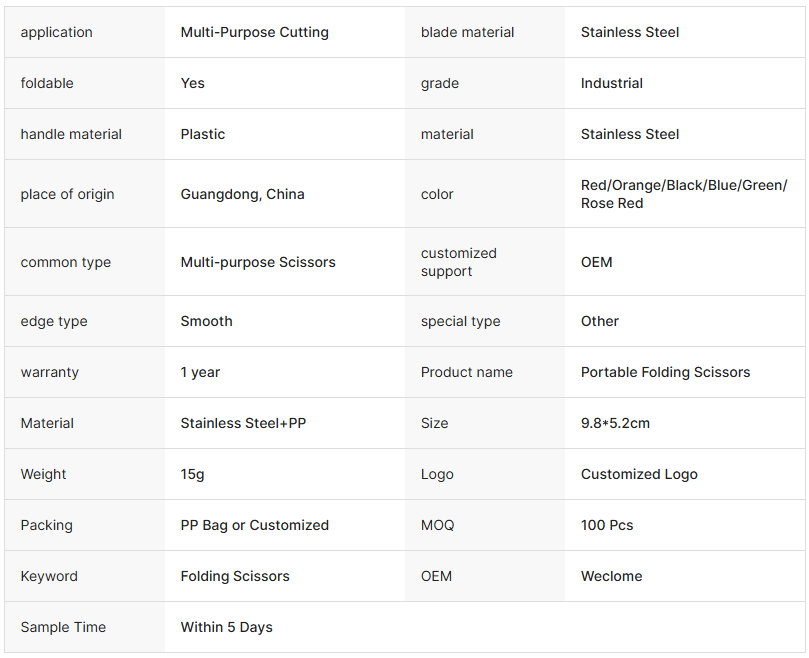The height and width of the screenshot is (658, 809).
Task: Select the 'Portable Folding Scissors' product name
Action: [x=665, y=372]
